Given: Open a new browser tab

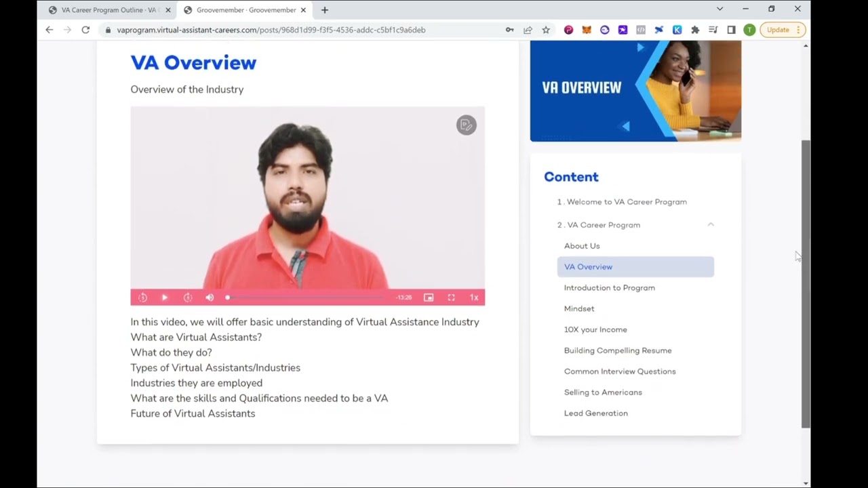Looking at the screenshot, I should pyautogui.click(x=325, y=10).
